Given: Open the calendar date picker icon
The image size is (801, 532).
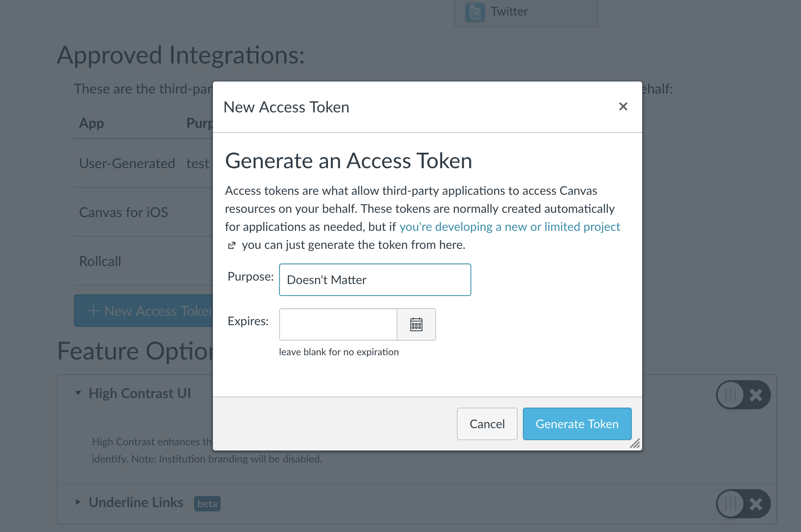Looking at the screenshot, I should [x=416, y=324].
